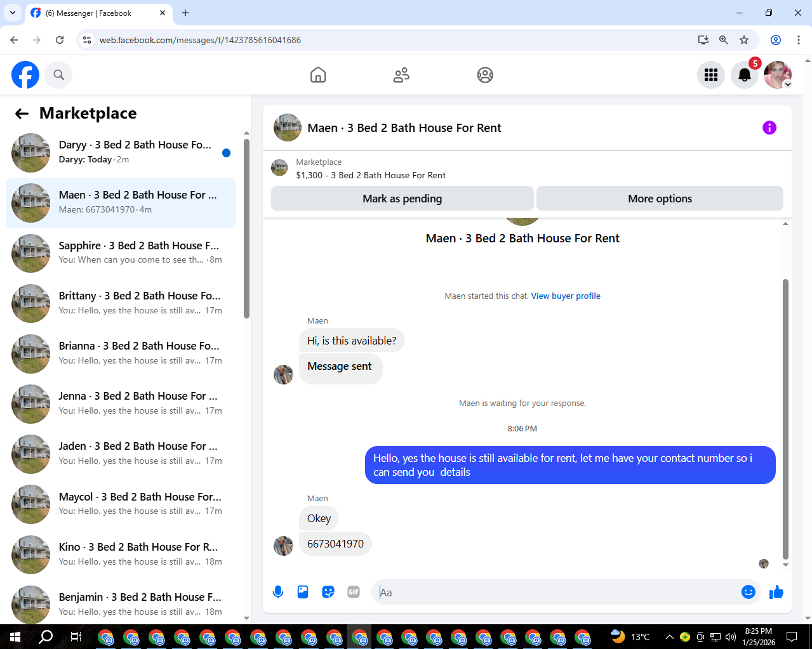Open the GIF picker icon
Image resolution: width=812 pixels, height=649 pixels.
pyautogui.click(x=354, y=592)
